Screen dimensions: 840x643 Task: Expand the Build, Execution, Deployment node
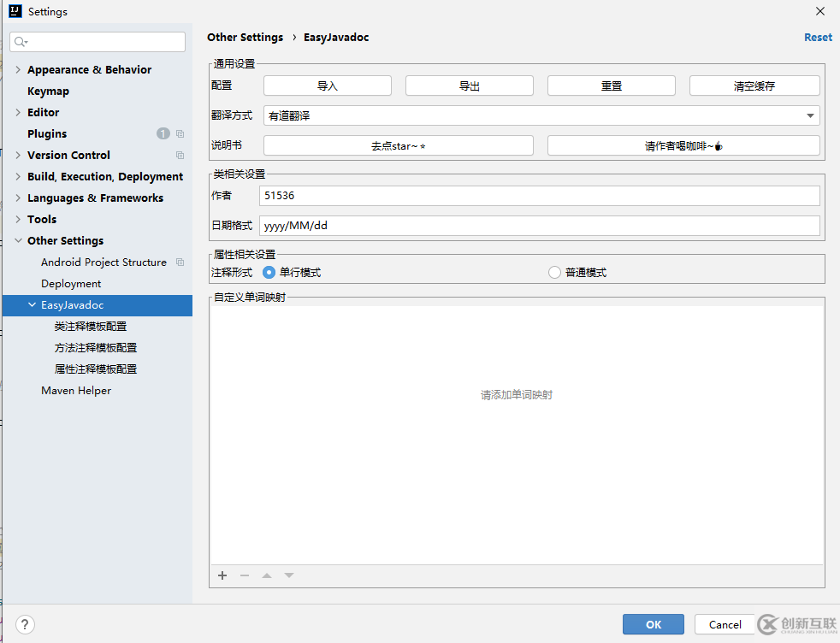pos(18,177)
